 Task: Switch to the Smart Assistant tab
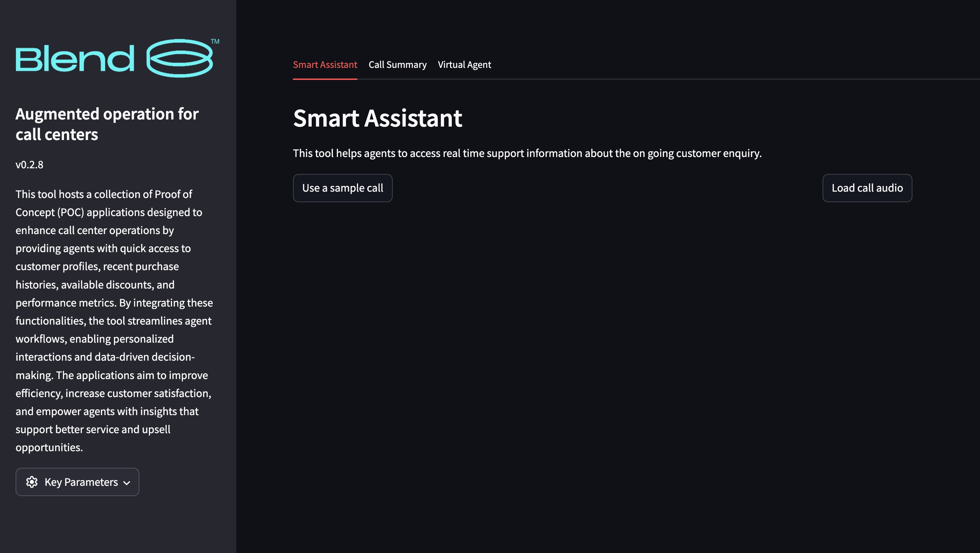325,65
